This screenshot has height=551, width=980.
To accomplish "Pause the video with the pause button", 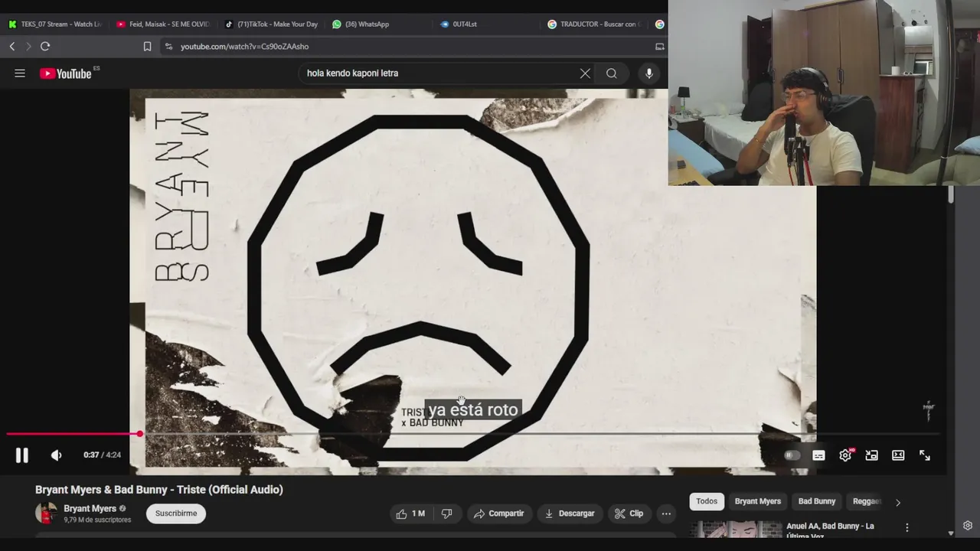I will [21, 455].
